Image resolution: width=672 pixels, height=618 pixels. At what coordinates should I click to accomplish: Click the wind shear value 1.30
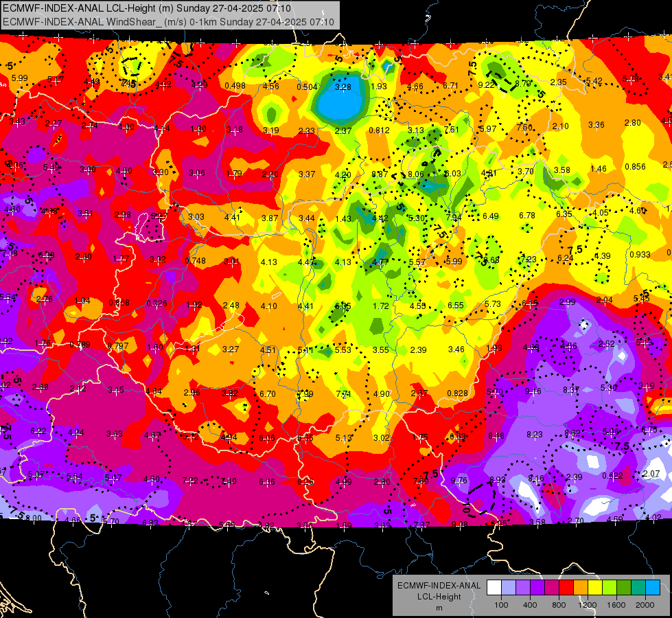click(198, 128)
